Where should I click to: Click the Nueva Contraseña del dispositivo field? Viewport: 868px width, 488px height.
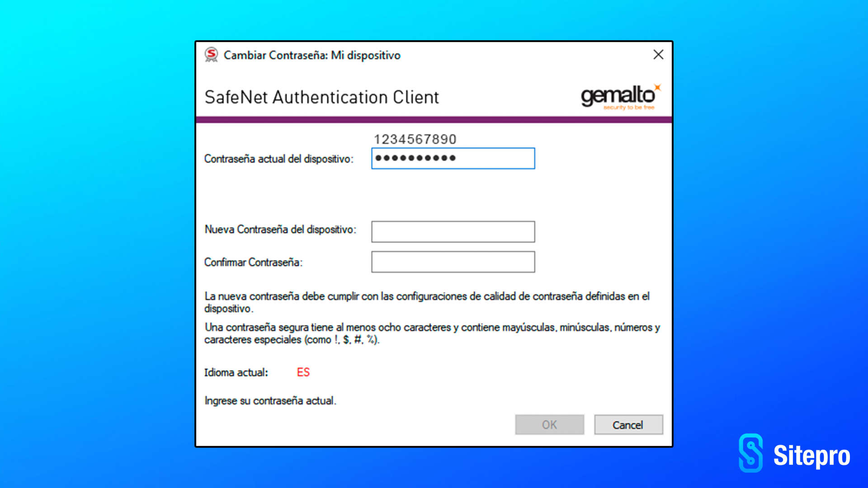[x=453, y=232]
